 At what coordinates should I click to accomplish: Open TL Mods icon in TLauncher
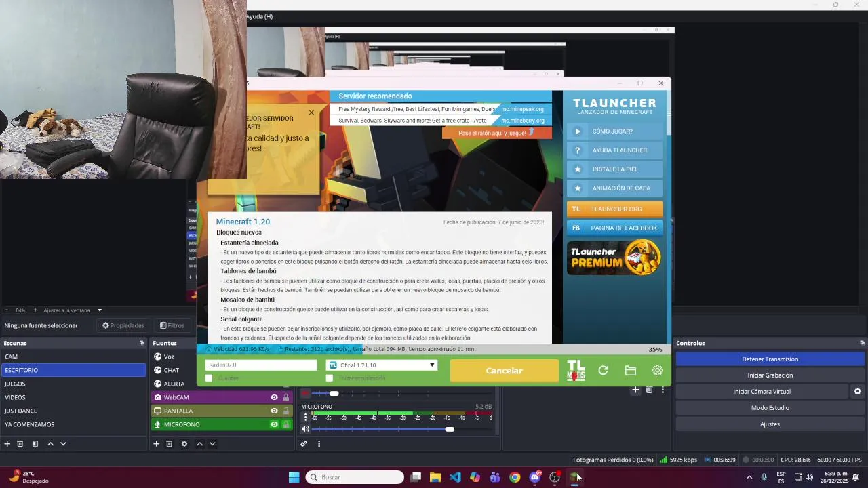tap(576, 370)
